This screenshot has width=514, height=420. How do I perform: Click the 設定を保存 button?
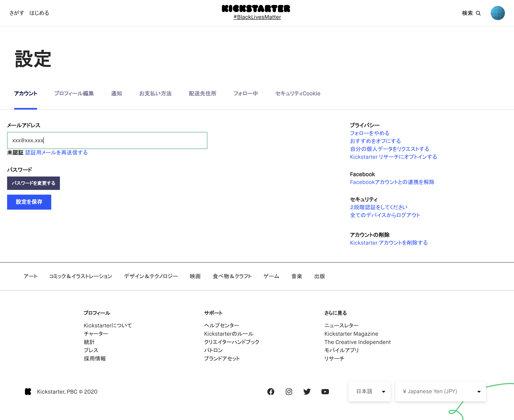29,202
